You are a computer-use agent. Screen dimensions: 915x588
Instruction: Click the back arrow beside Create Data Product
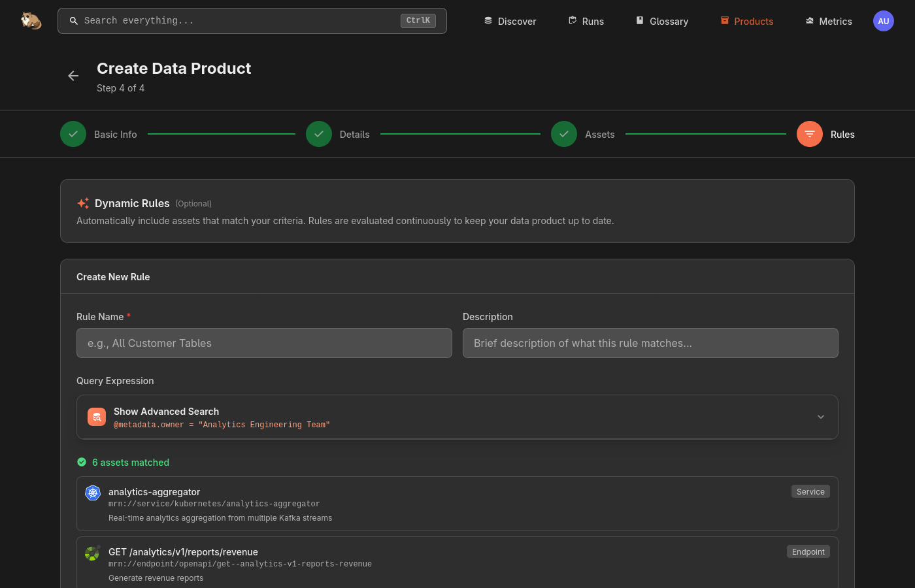coord(73,76)
